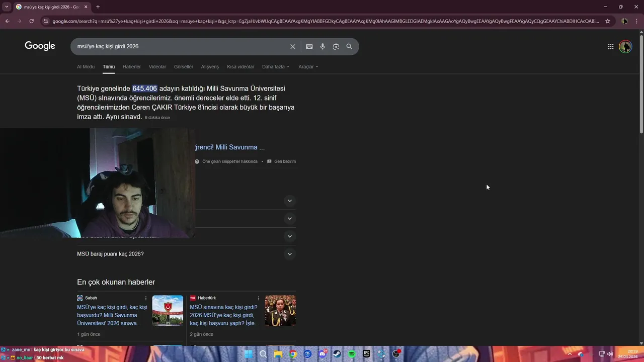Viewport: 644px width, 362px height.
Task: Expand the second related question chevron
Action: coord(289,218)
